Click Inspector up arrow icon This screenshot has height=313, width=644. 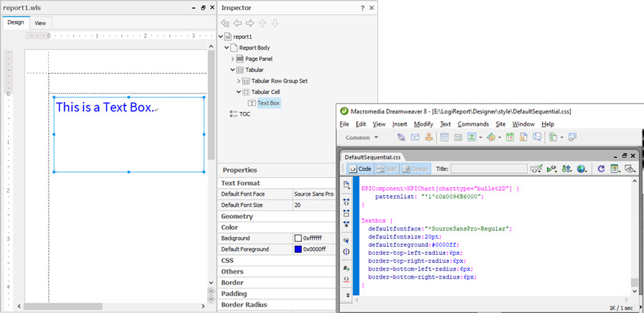click(x=262, y=24)
